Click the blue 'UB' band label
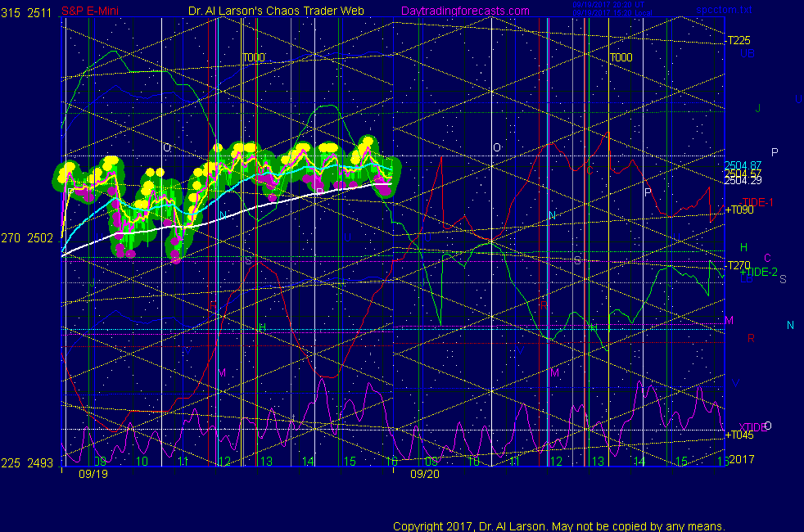The image size is (804, 532). tap(747, 53)
